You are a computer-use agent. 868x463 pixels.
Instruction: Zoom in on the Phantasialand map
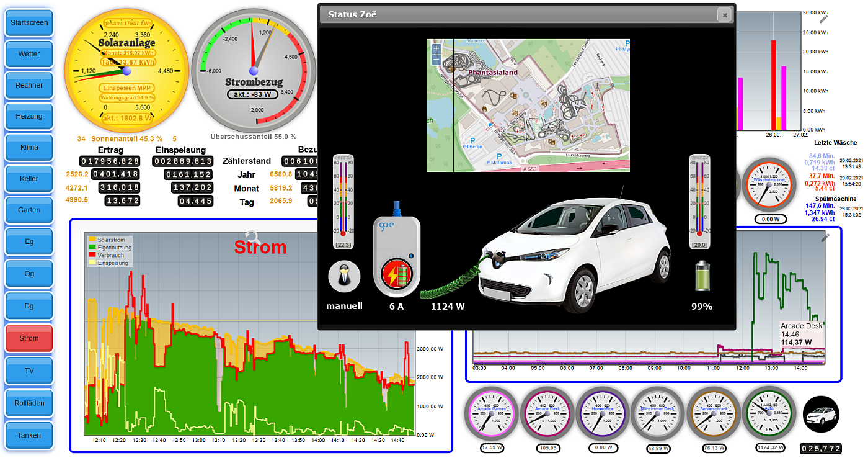(x=436, y=49)
